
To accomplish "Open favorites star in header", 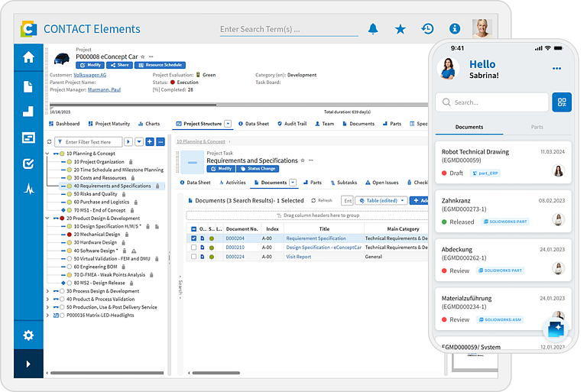I will (x=401, y=29).
